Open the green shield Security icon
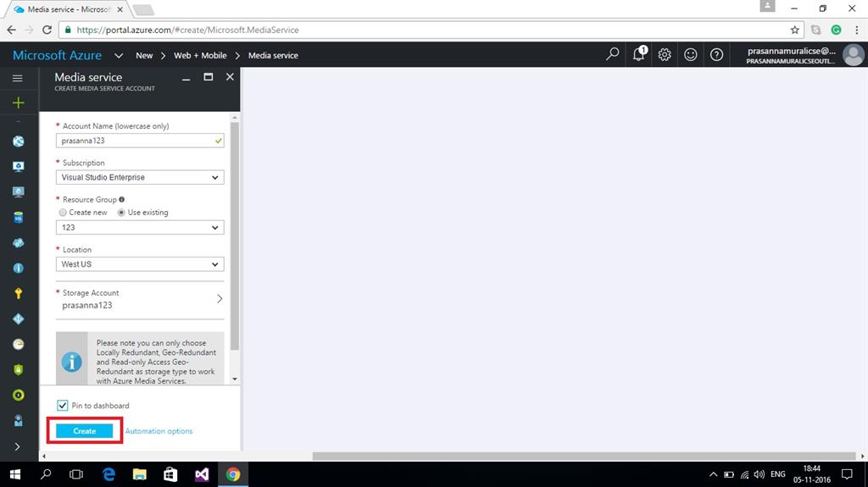 click(x=19, y=369)
